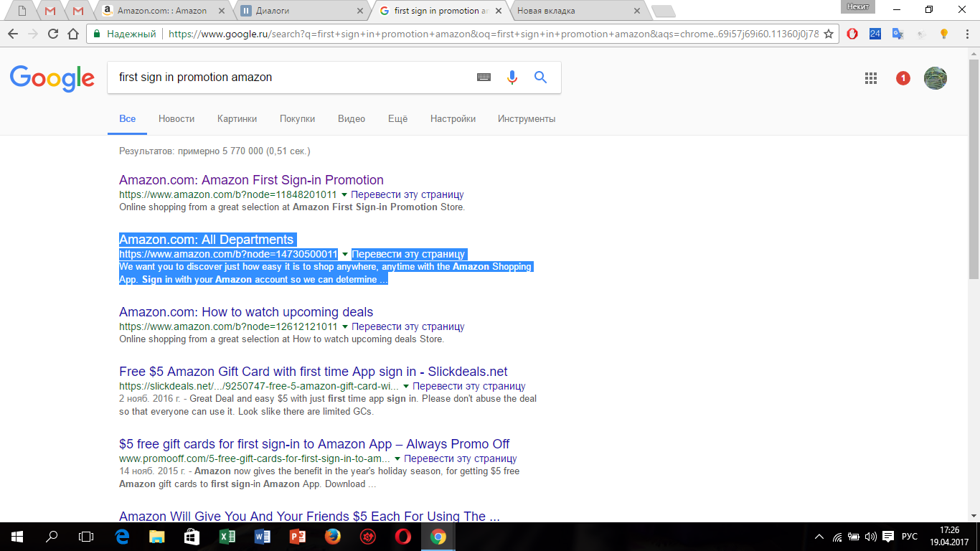Viewport: 980px width, 551px height.
Task: Switch the РУС keyboard language
Action: click(x=910, y=537)
